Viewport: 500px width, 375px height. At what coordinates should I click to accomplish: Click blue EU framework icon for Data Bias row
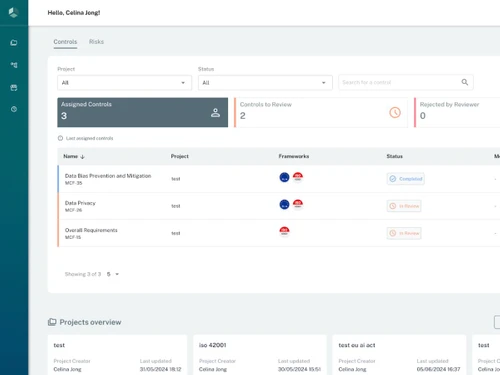(284, 177)
